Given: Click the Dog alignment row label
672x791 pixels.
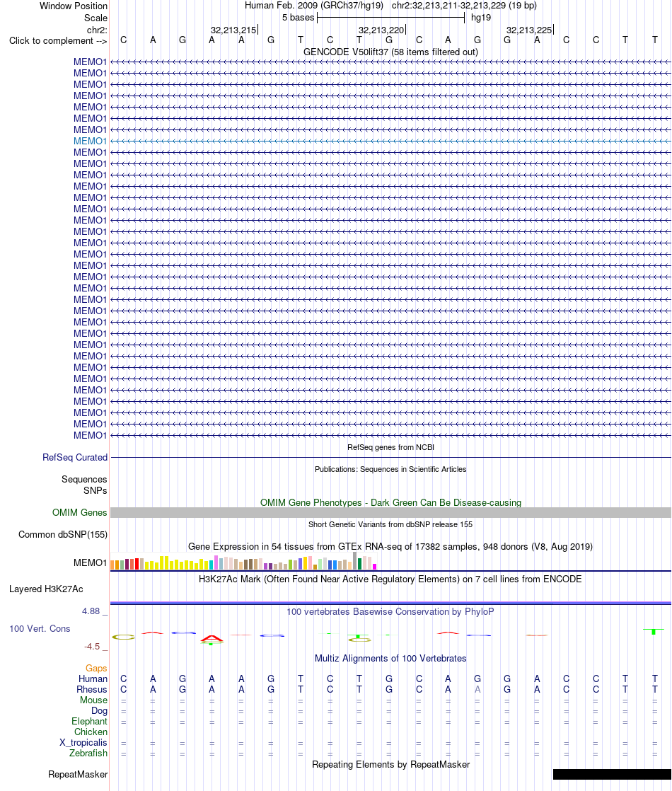Looking at the screenshot, I should pyautogui.click(x=100, y=711).
